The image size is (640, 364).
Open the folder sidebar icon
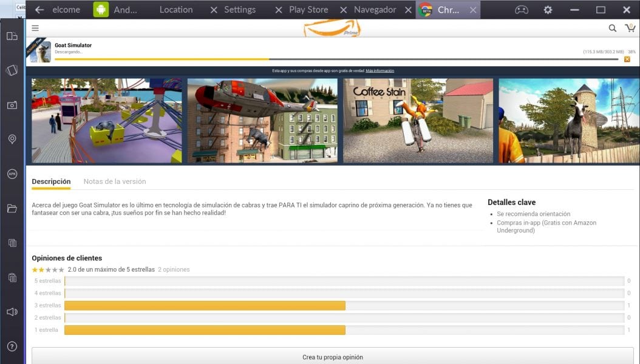click(x=12, y=208)
